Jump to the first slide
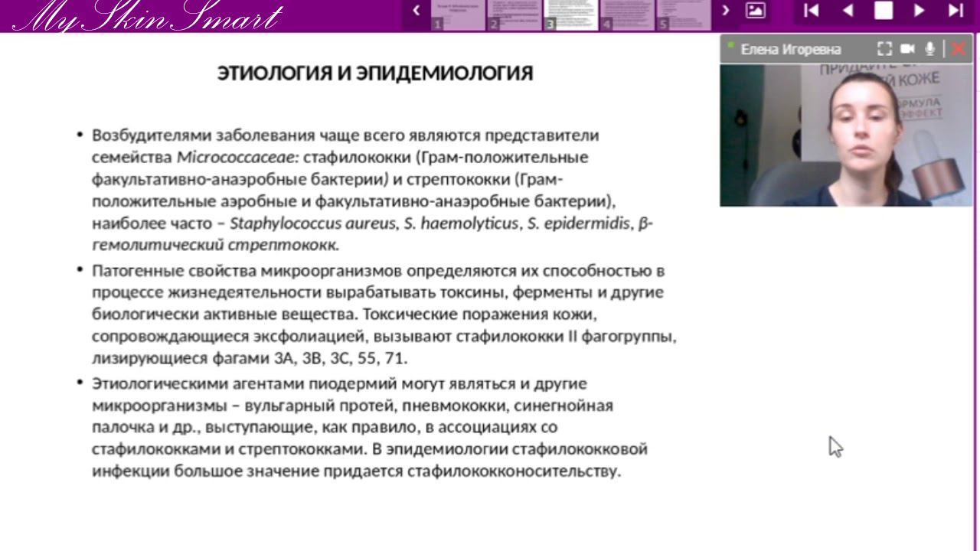Screen dimensions: 980x551 point(812,11)
